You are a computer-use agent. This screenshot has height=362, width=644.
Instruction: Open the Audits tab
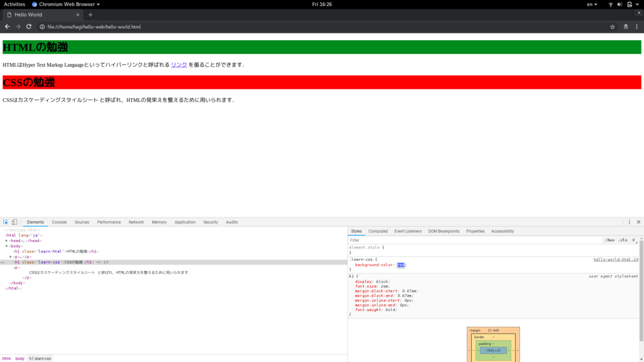pos(231,222)
